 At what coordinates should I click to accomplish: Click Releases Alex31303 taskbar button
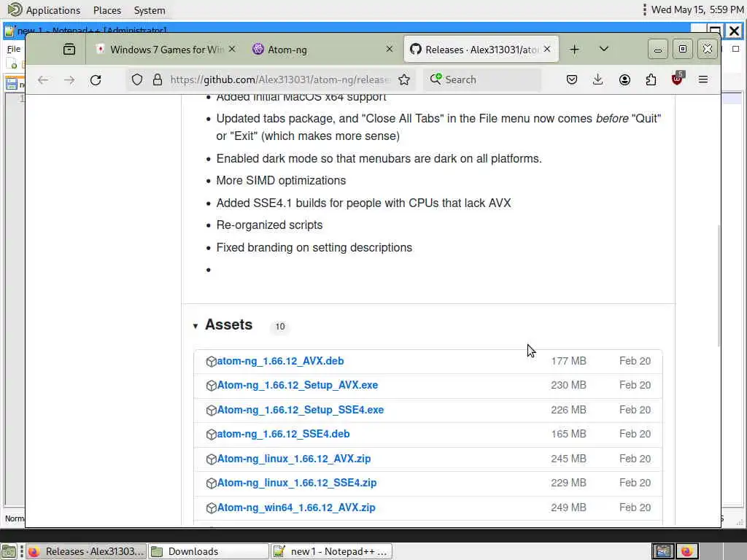pos(86,551)
